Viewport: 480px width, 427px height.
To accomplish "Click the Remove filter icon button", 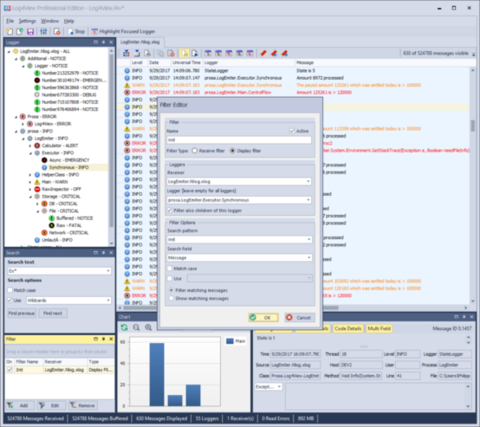I will pyautogui.click(x=83, y=405).
